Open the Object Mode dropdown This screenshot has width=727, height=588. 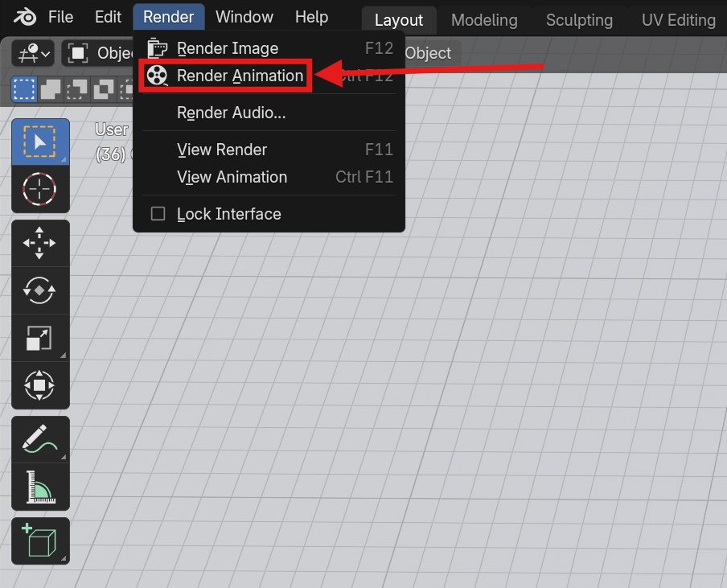click(97, 53)
